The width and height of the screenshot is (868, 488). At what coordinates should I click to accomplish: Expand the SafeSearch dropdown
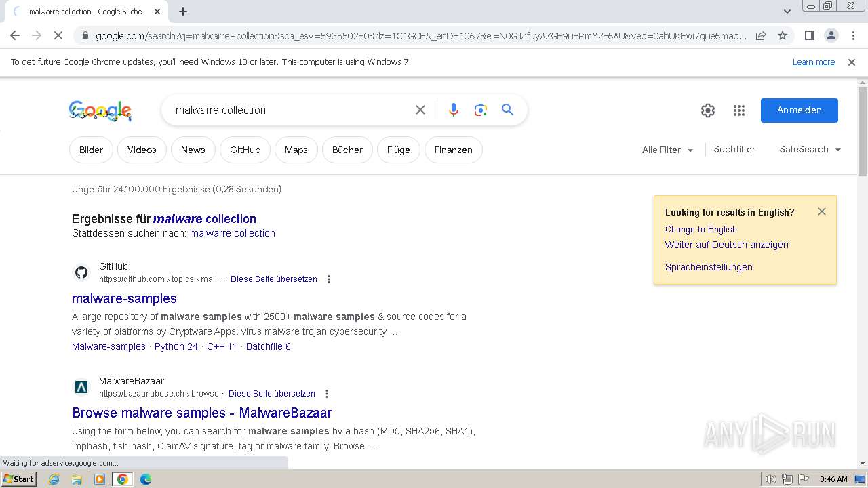point(810,149)
